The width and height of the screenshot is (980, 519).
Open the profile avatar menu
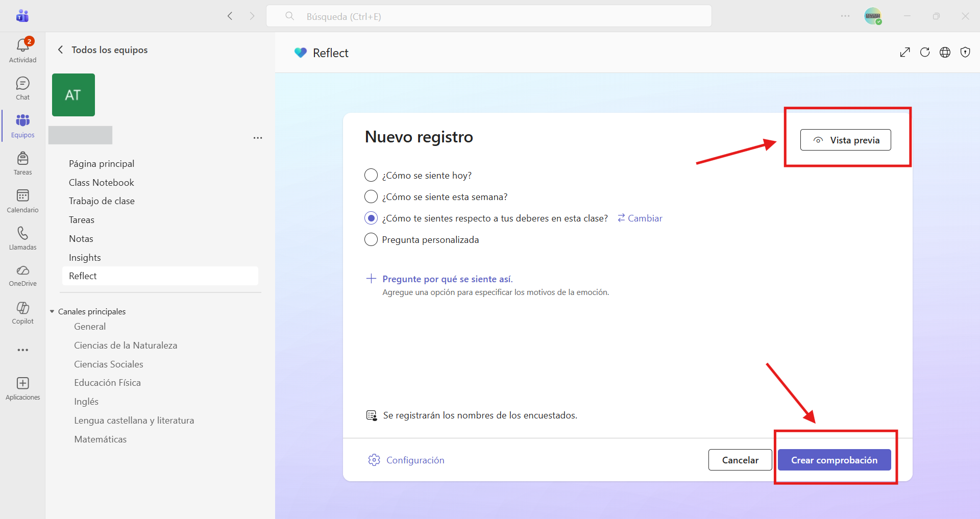[x=873, y=16]
